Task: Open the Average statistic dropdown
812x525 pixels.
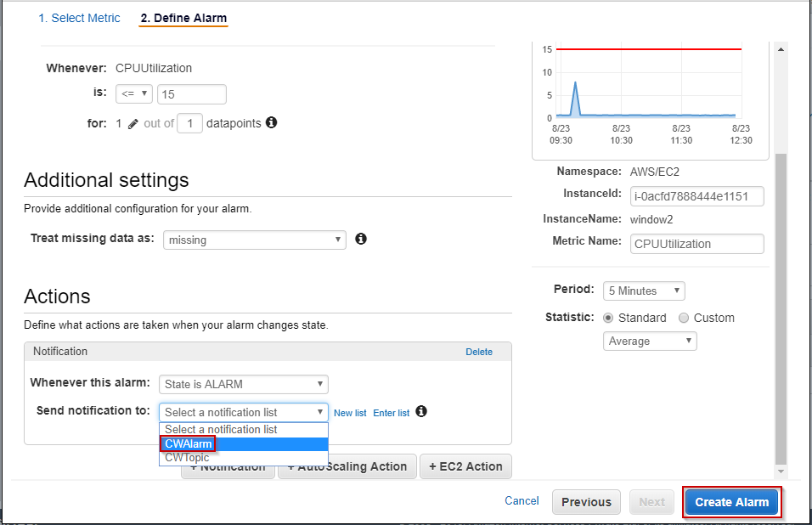Action: click(649, 341)
